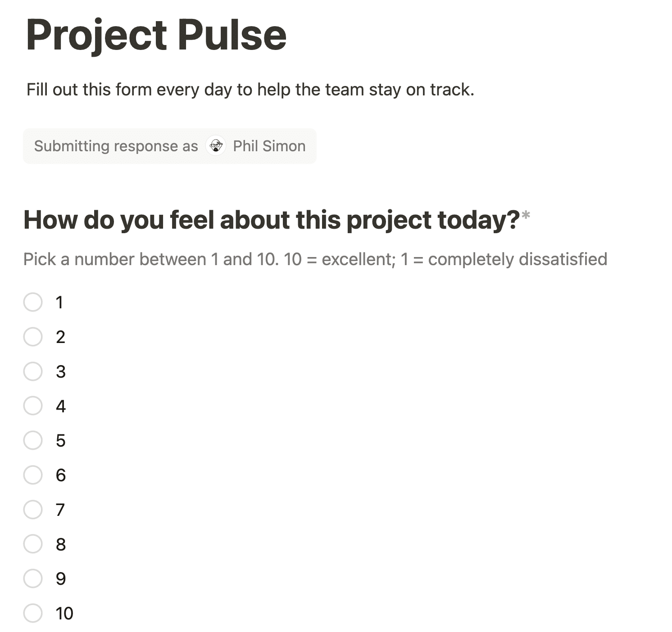
Task: Click the Project Pulse title
Action: [156, 36]
